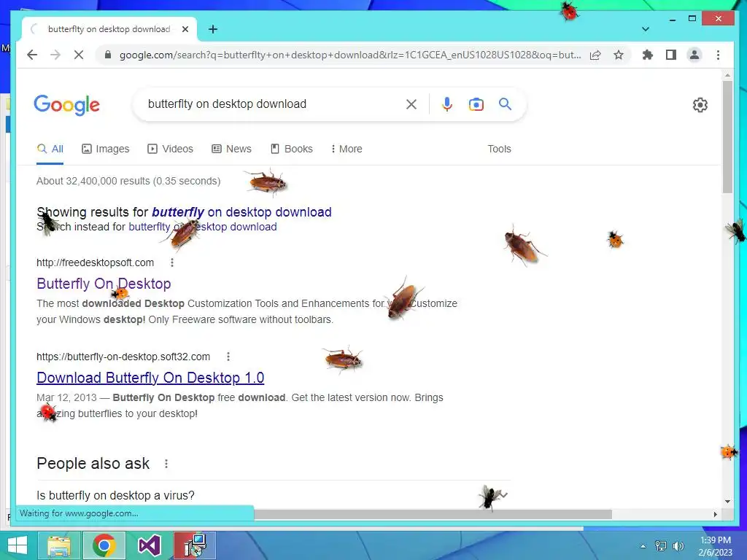Open the Butterfly On Desktop result
Viewport: 747px width, 560px height.
pyautogui.click(x=104, y=284)
